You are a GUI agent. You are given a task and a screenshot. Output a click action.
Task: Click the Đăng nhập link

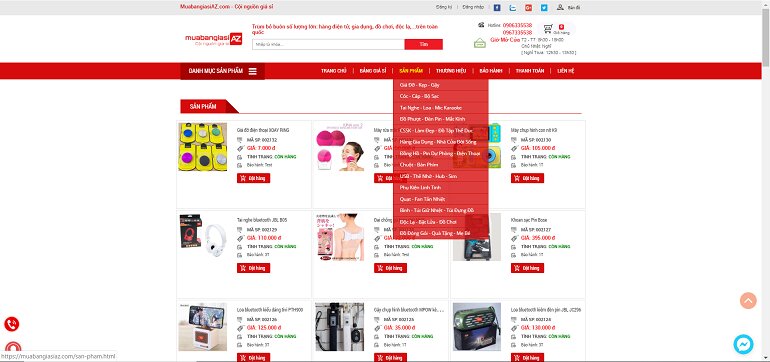pyautogui.click(x=473, y=7)
